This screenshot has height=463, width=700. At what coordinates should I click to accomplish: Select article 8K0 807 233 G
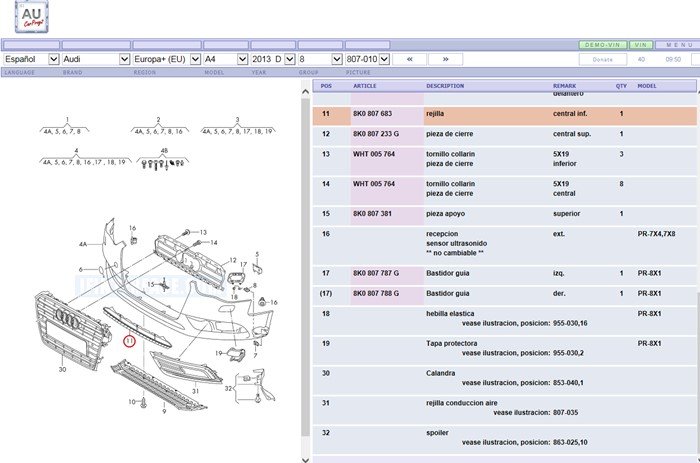(x=376, y=134)
